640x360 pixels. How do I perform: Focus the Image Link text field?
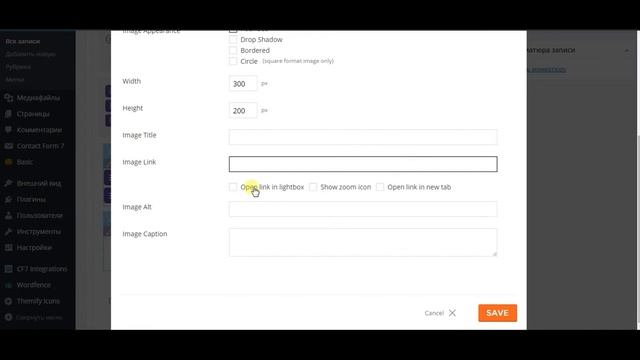coord(363,164)
